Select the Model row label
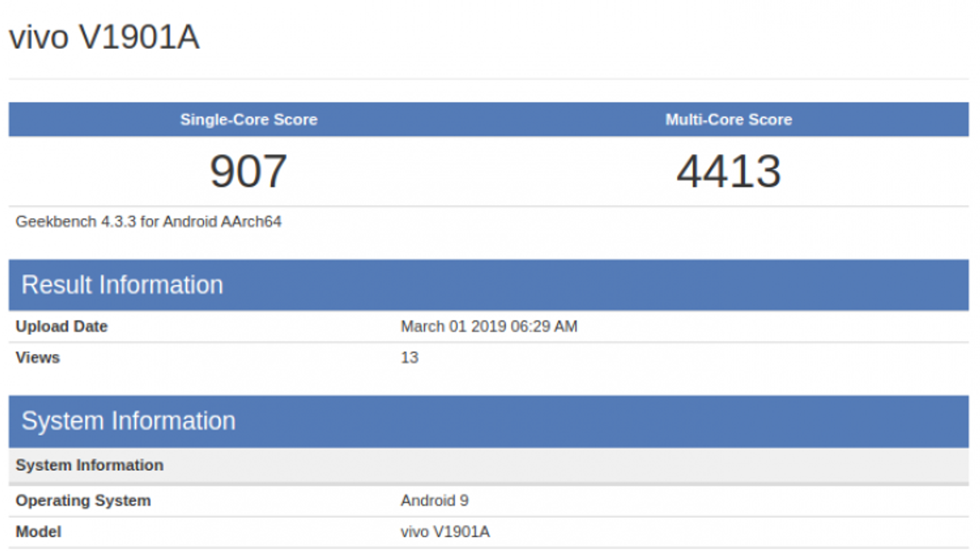 click(39, 531)
